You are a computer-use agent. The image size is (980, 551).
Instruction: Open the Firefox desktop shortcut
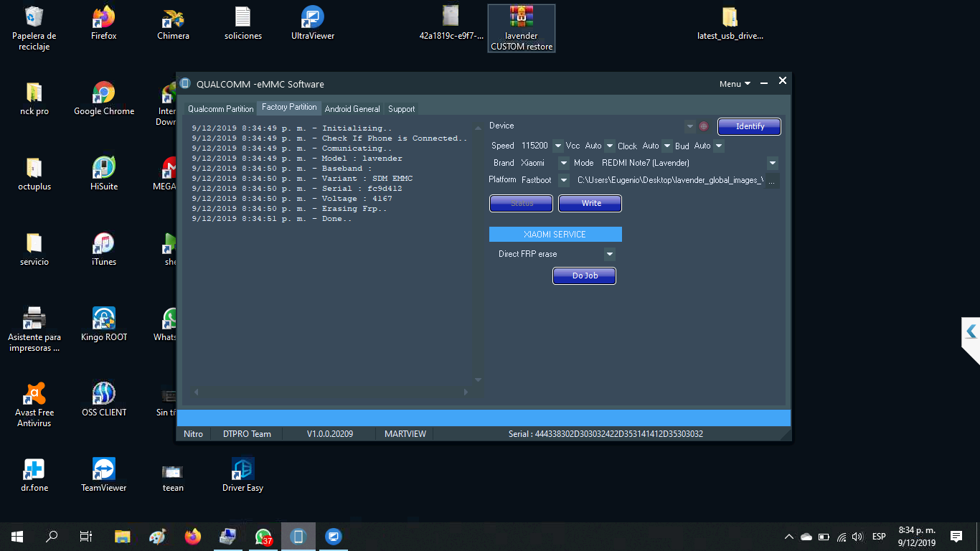click(104, 23)
